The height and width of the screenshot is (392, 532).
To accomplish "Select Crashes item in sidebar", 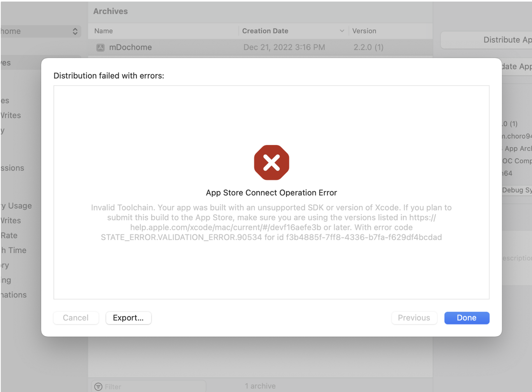I will point(5,101).
